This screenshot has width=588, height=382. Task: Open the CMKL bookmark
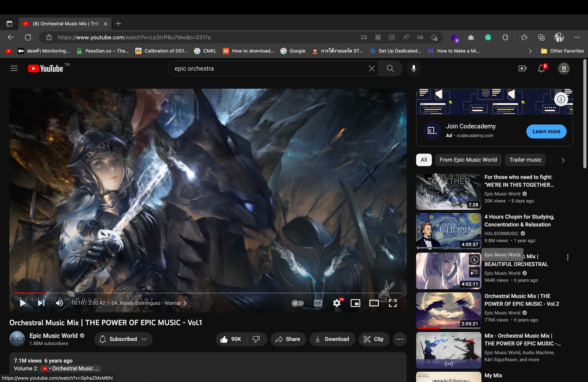pos(205,51)
